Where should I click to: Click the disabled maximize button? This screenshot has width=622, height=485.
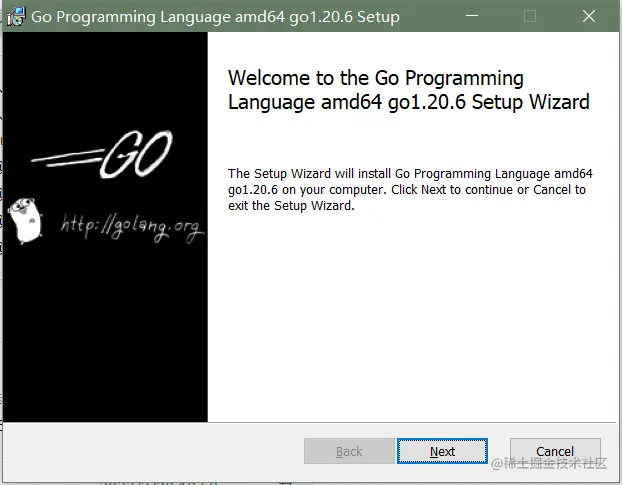[530, 16]
